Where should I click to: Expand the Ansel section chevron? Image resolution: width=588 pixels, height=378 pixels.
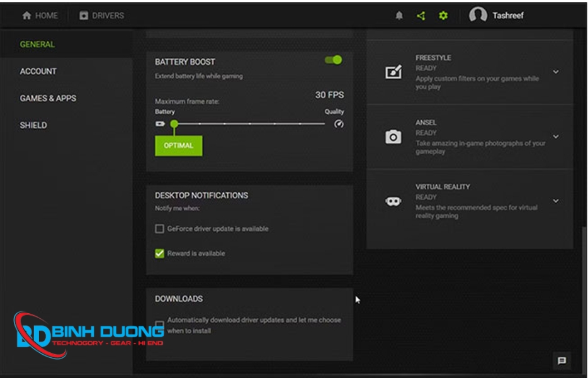pyautogui.click(x=555, y=136)
